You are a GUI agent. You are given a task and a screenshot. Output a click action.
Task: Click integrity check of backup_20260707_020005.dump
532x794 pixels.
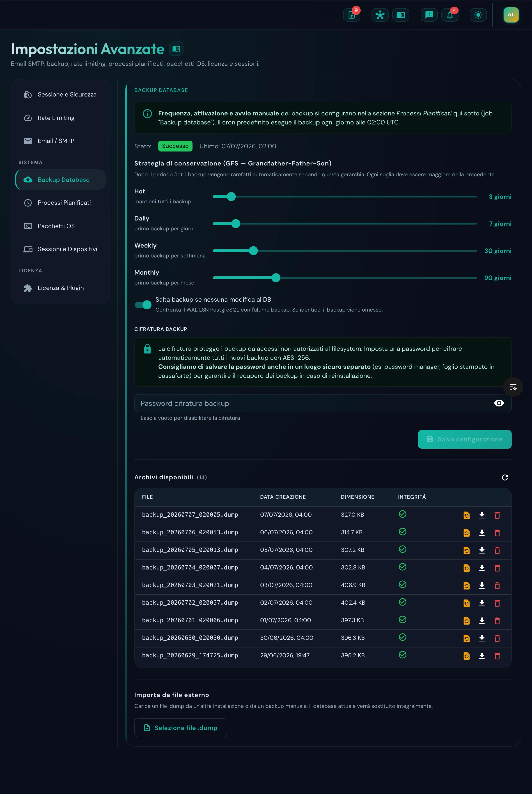tap(402, 514)
